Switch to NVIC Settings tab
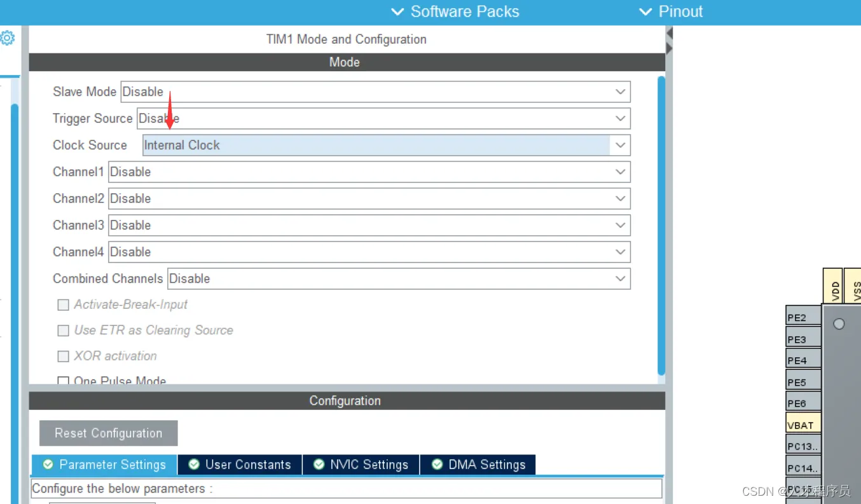861x504 pixels. [361, 465]
